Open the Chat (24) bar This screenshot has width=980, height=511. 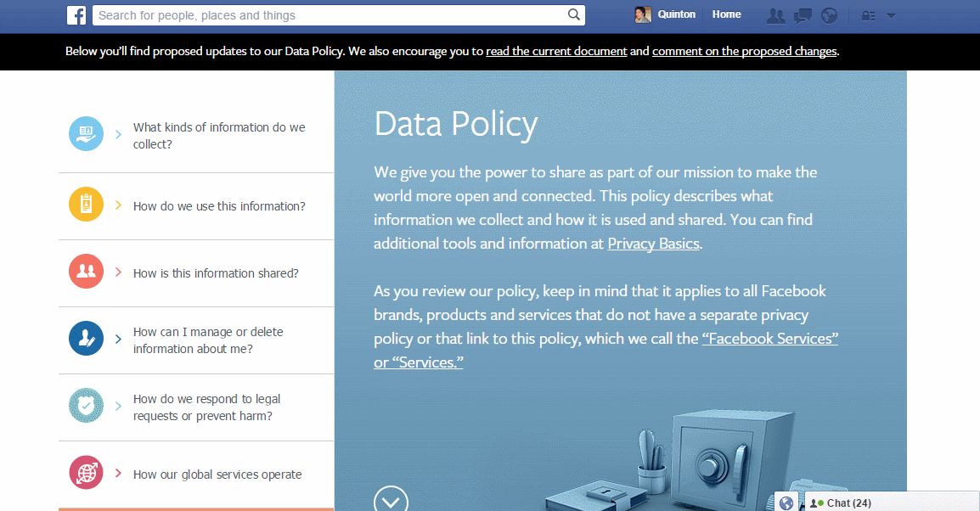(891, 503)
